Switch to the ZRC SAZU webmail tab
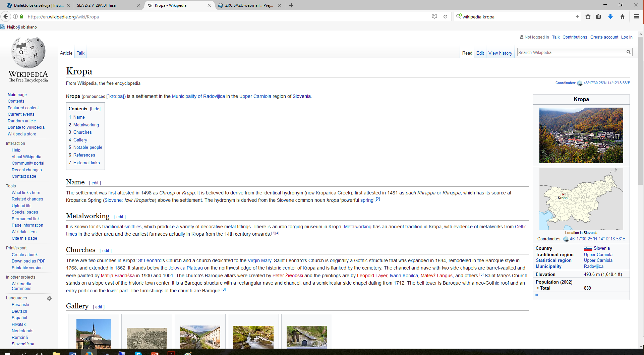This screenshot has width=644, height=355. coord(249,5)
